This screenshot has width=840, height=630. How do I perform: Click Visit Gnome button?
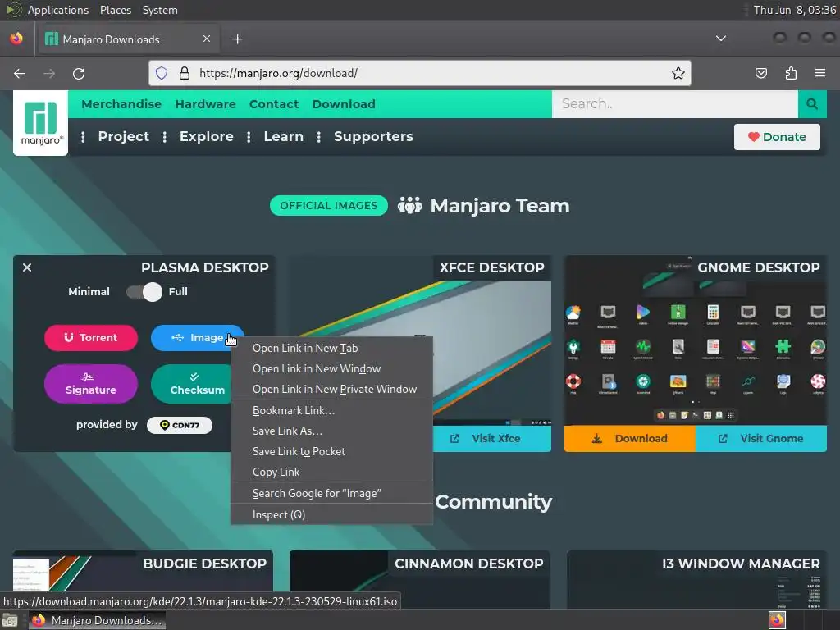[x=761, y=439]
